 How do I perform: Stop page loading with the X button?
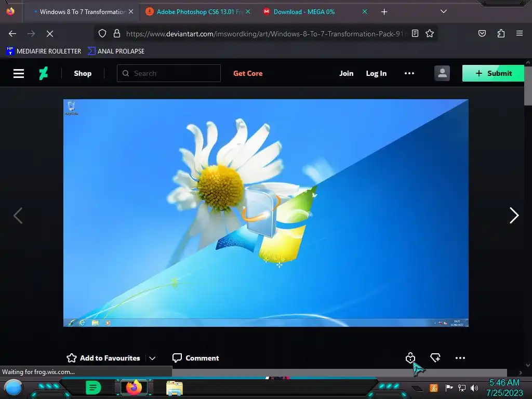pyautogui.click(x=50, y=34)
